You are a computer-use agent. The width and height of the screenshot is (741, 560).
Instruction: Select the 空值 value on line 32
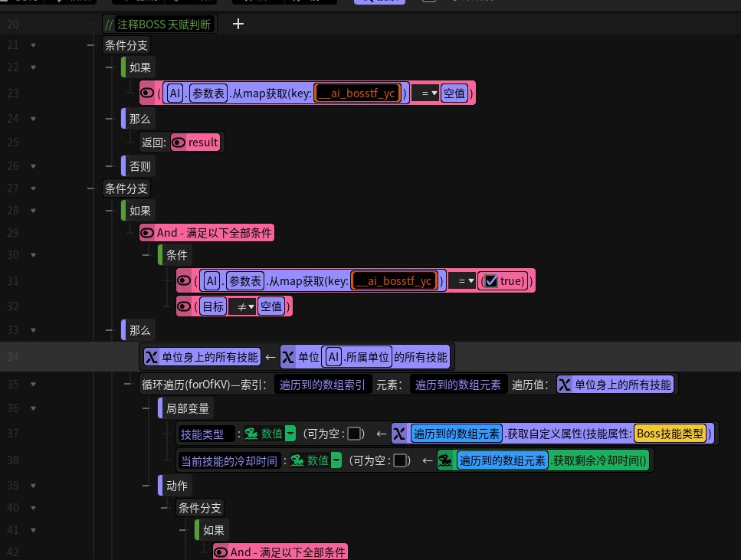[x=271, y=306]
